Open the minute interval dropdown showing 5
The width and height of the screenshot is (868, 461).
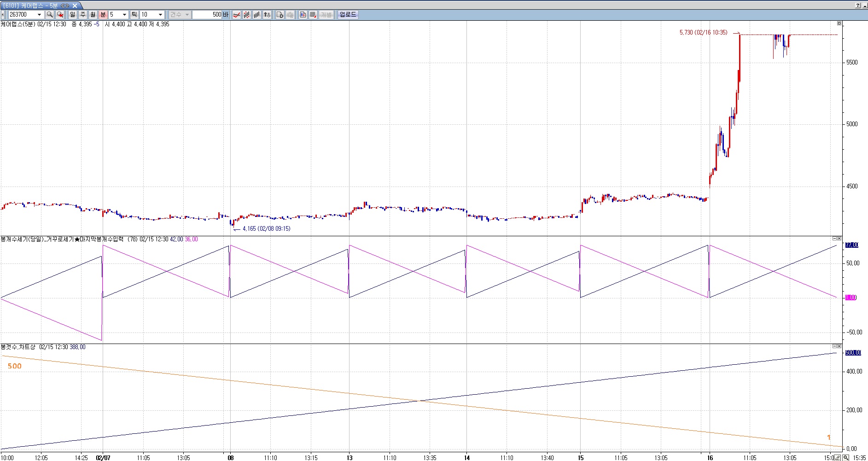124,15
